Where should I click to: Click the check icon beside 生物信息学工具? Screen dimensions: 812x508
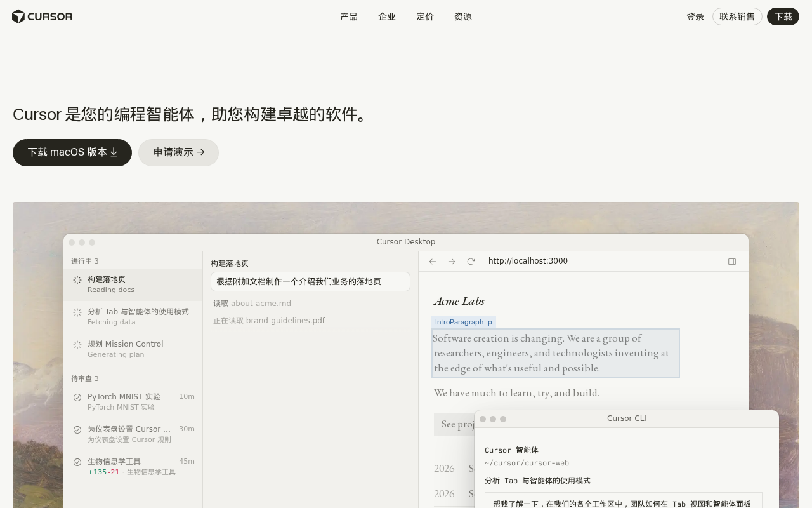tap(77, 462)
